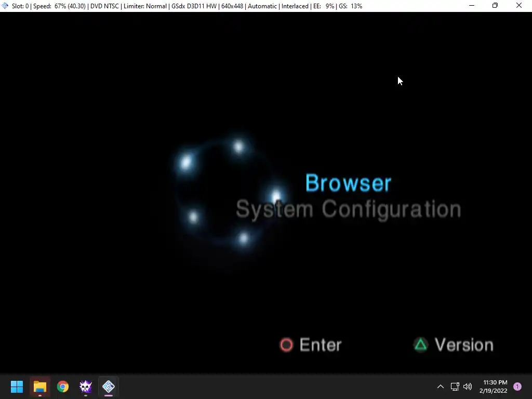The width and height of the screenshot is (532, 399).
Task: Click the PCSX2 taskbar icon
Action: point(109,387)
